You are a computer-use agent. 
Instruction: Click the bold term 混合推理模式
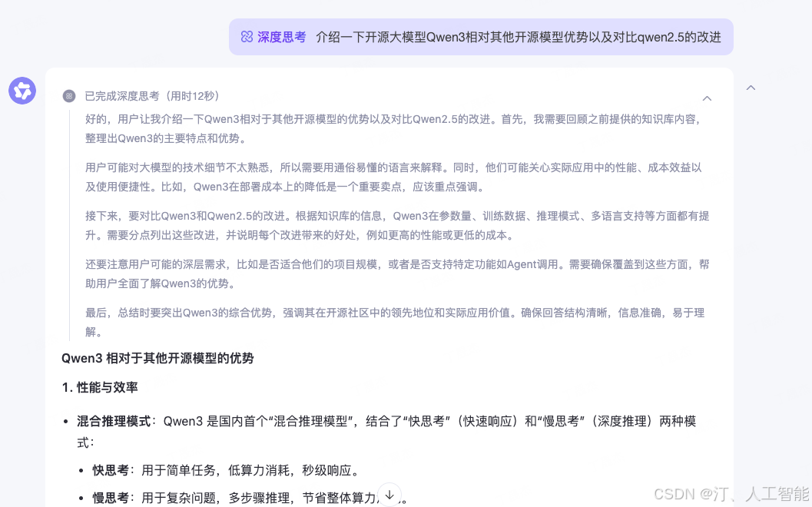(114, 421)
